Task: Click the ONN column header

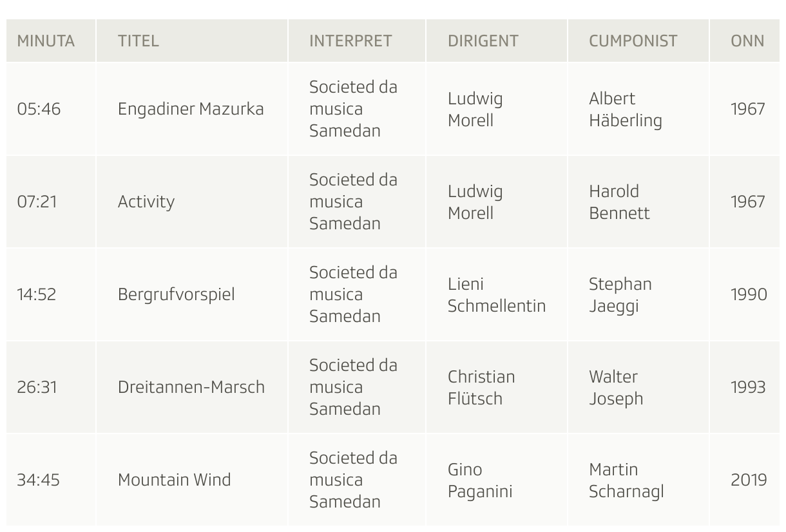Action: tap(747, 41)
